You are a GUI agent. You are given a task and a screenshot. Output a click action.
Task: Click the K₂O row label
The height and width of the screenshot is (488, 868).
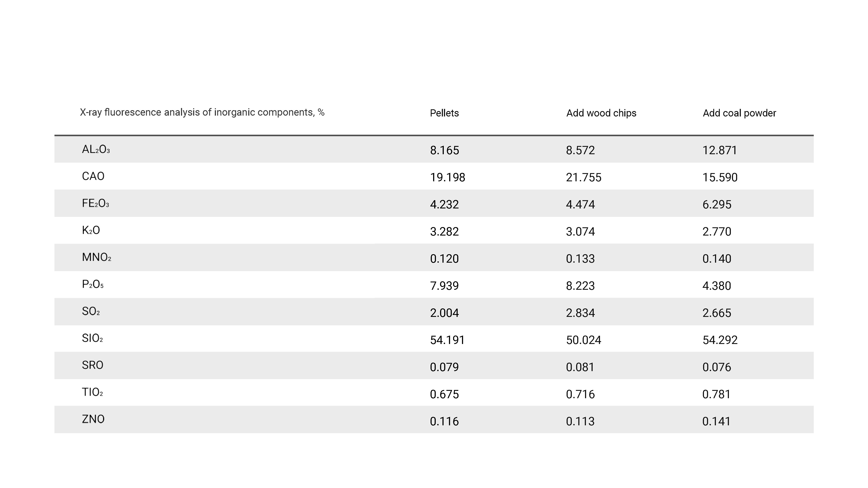(91, 231)
